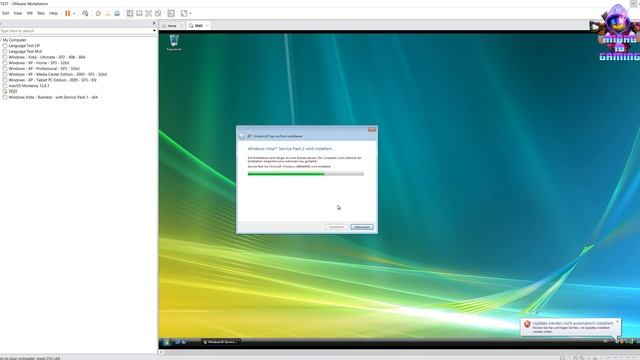Click the red security shield in balloon
Viewport: 640px width, 360px height.
click(527, 324)
